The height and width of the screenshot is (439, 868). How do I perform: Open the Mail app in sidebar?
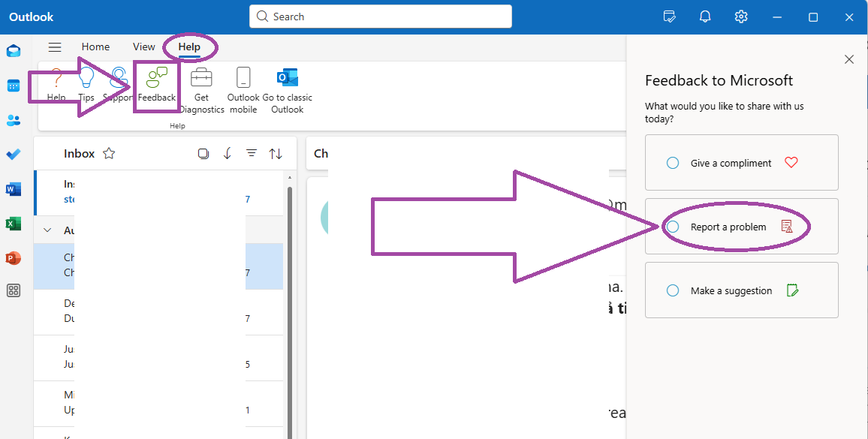14,52
